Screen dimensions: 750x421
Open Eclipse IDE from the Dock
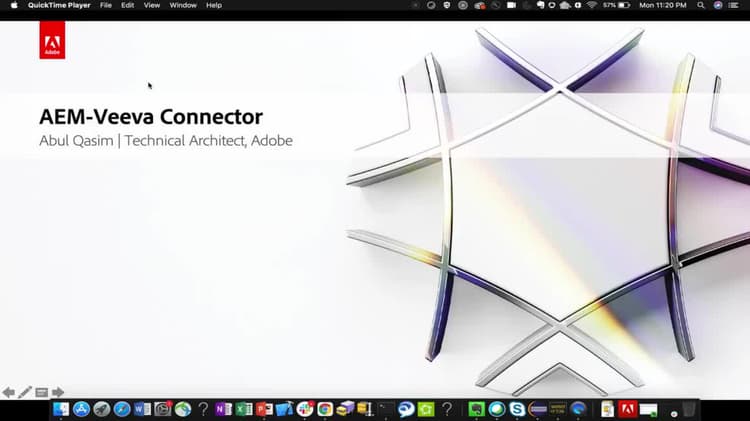coord(537,409)
